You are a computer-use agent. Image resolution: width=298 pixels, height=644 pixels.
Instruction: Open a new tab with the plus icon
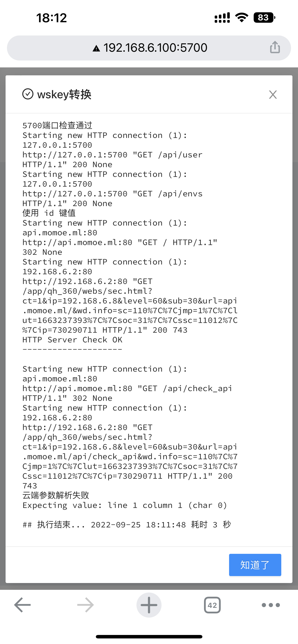149,605
